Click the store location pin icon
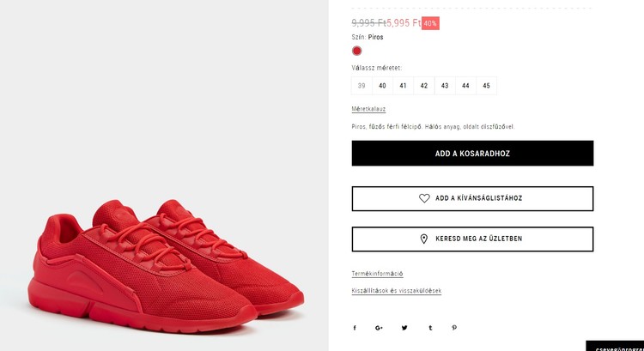The height and width of the screenshot is (351, 644). point(424,239)
